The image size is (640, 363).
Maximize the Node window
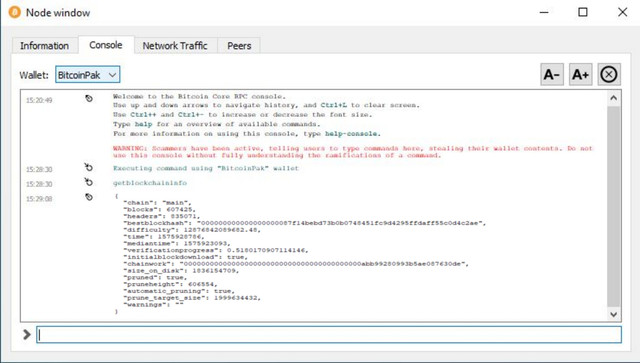[x=583, y=12]
